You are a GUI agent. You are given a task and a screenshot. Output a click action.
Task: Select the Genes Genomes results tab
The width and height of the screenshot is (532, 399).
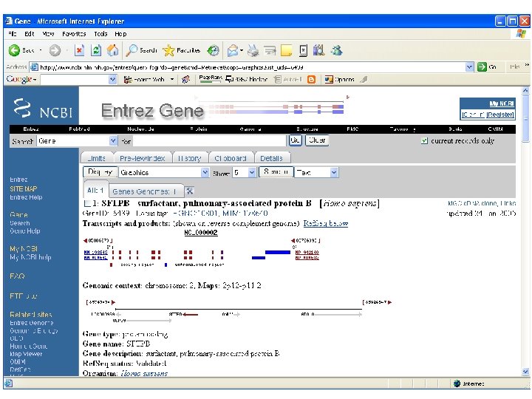145,191
